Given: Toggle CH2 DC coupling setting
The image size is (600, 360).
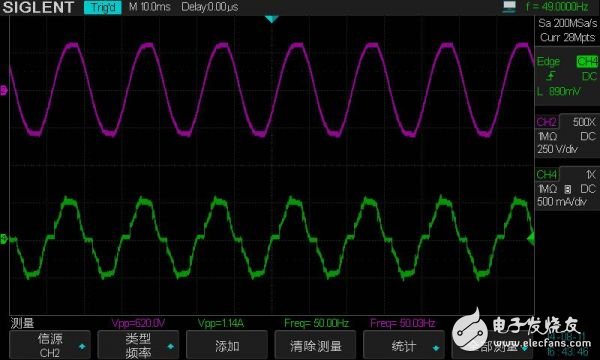Looking at the screenshot, I should click(588, 136).
